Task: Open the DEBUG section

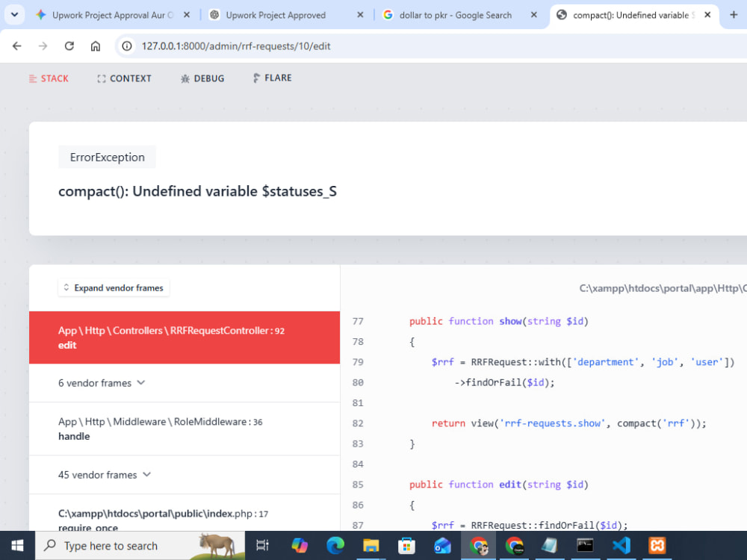Action: pyautogui.click(x=202, y=78)
